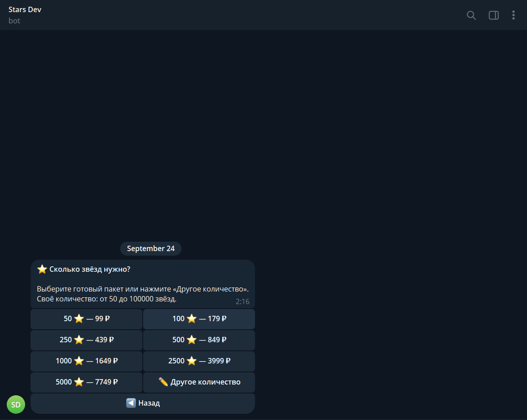Click the line starting 'Выберите готовый пакет'
This screenshot has width=527, height=420.
coord(142,289)
